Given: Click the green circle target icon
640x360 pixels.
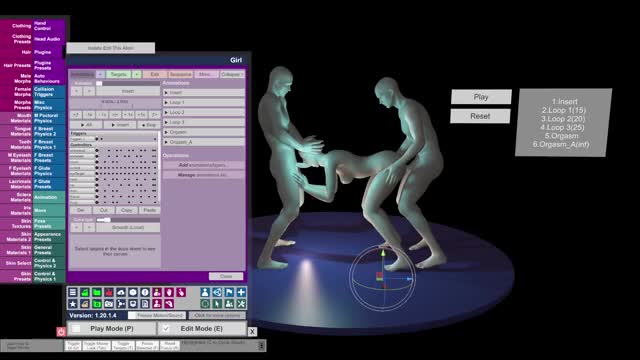Looking at the screenshot, I should [x=205, y=304].
